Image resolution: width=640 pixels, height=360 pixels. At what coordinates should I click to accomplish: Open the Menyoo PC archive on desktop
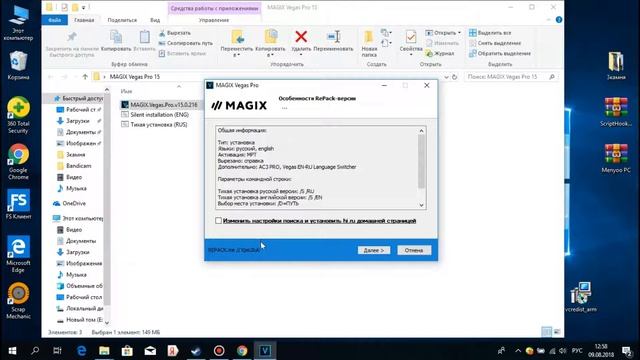pyautogui.click(x=616, y=158)
